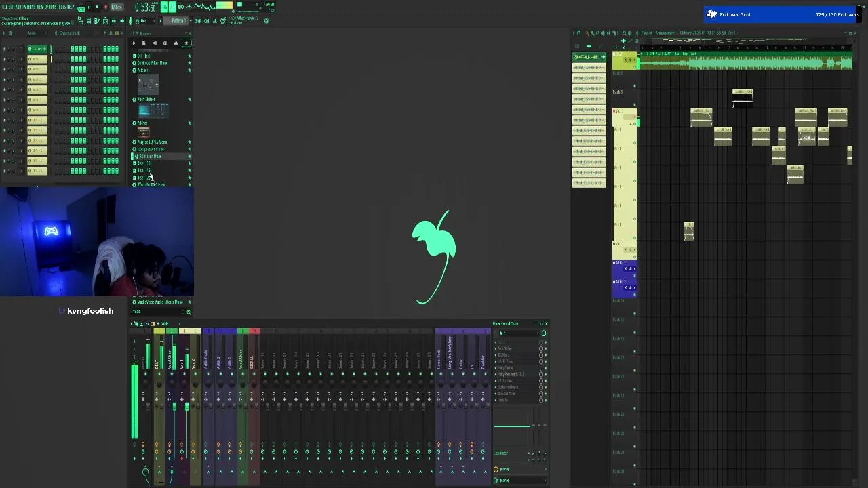Image resolution: width=868 pixels, height=488 pixels.
Task: Click the Equalizer label in mixer panel
Action: tap(500, 453)
